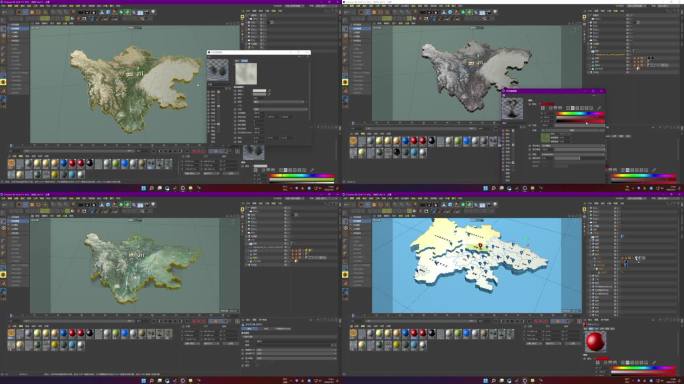Viewport: 684px width, 384px height.
Task: Click taskbar search icon in bottom-left window
Action: click(x=152, y=381)
